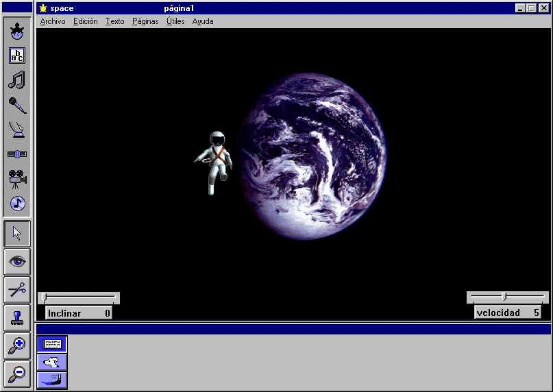This screenshot has width=553, height=392.
Task: Click the astronaut figure on the page
Action: click(216, 162)
